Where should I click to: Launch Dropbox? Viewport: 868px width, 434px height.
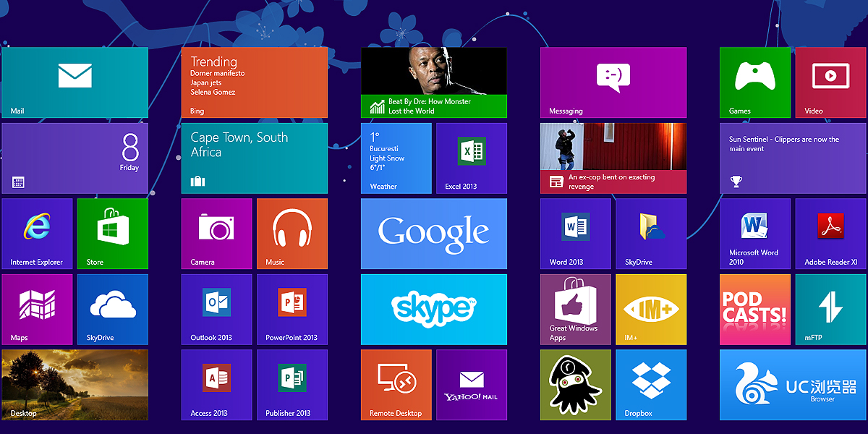[651, 385]
